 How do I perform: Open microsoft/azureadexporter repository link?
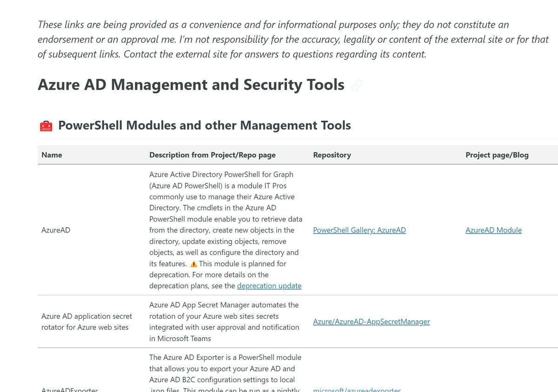click(357, 390)
